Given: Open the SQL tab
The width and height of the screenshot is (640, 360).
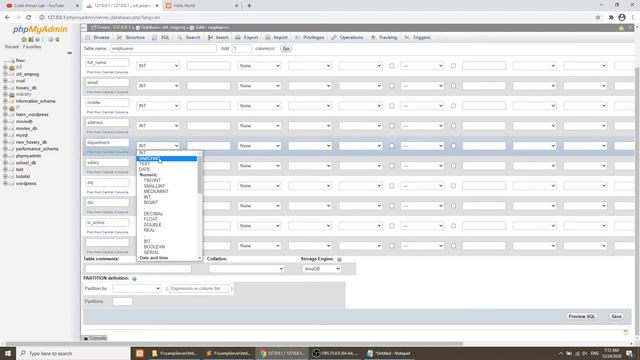Looking at the screenshot, I should pos(161,38).
